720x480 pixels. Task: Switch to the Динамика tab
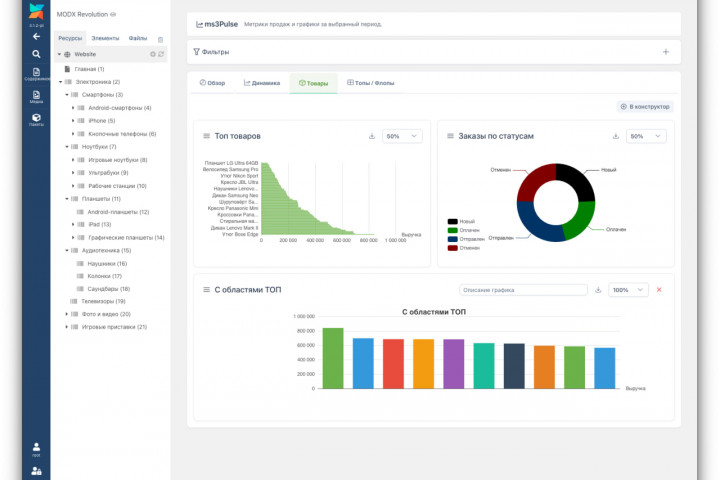(x=262, y=84)
